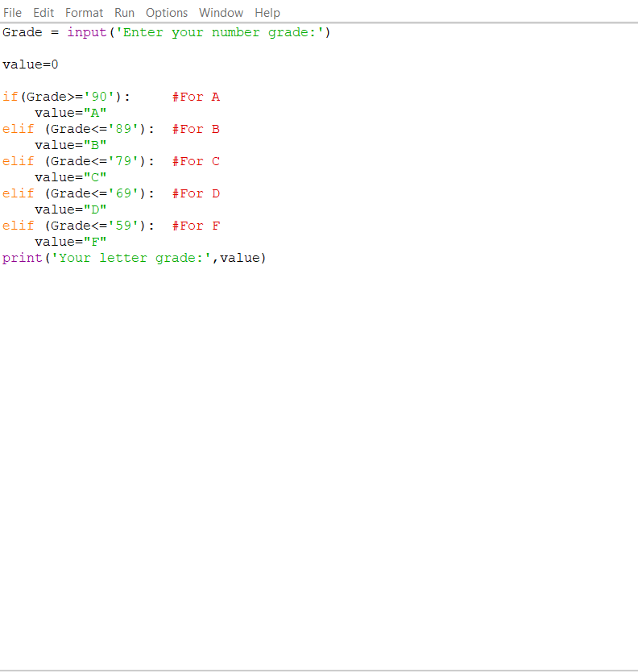Click the #For C comment
Viewport: 638px width, 672px height.
click(x=197, y=161)
